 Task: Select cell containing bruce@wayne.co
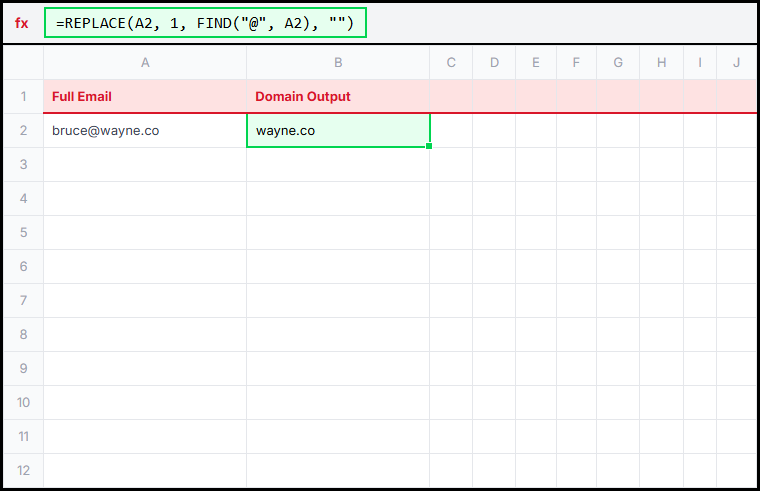click(145, 130)
